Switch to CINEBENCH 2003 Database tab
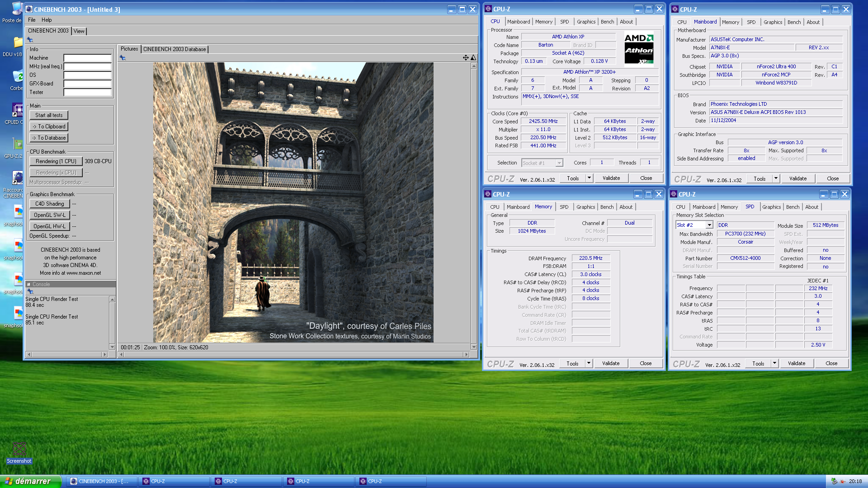 pyautogui.click(x=175, y=49)
